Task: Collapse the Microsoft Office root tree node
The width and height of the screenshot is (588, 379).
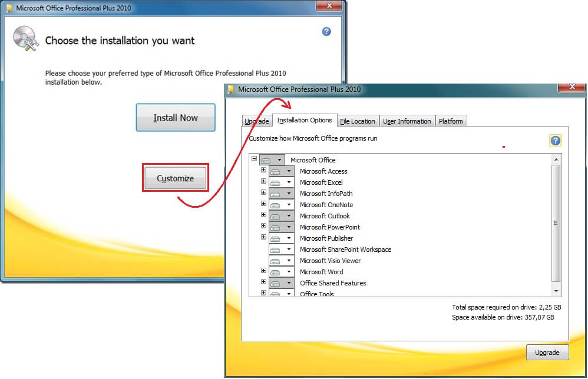Action: tap(255, 159)
